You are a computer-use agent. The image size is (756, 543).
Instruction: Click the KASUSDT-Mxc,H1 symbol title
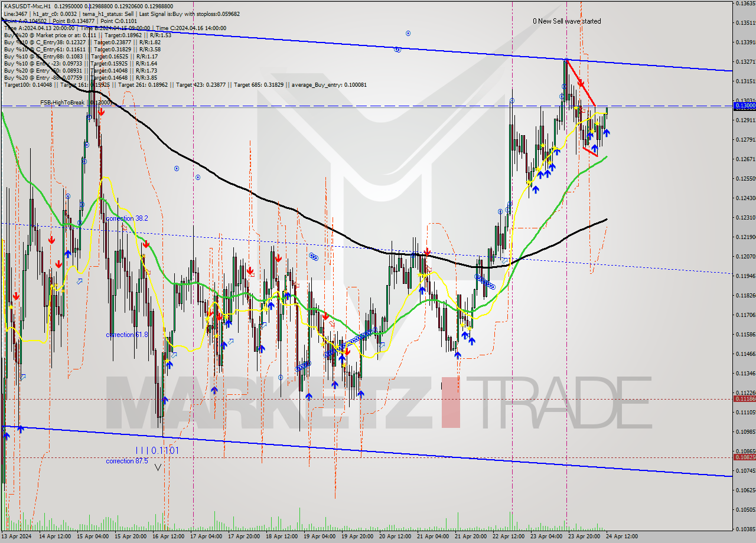point(26,6)
